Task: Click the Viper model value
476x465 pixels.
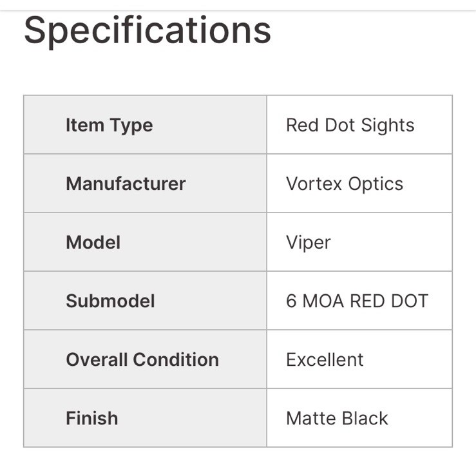Action: click(308, 242)
